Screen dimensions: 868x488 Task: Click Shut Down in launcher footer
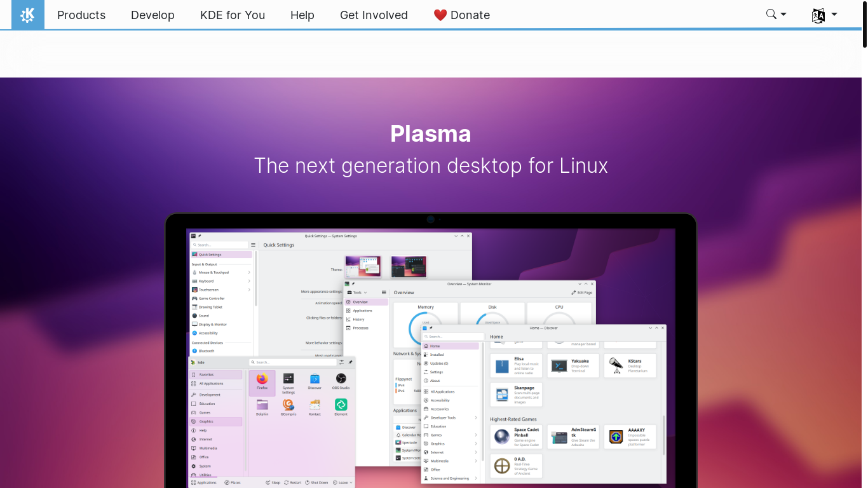316,482
